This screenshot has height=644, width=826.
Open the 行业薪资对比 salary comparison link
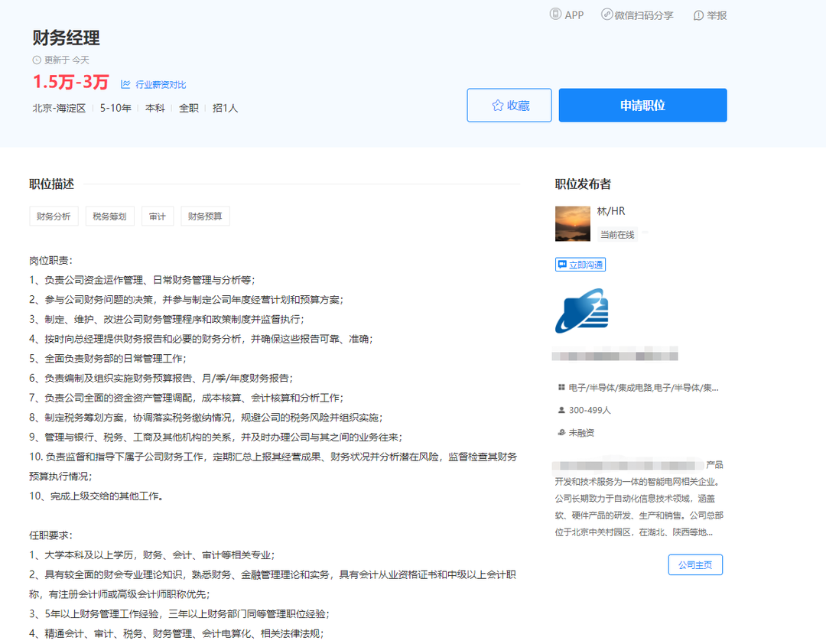[x=161, y=85]
